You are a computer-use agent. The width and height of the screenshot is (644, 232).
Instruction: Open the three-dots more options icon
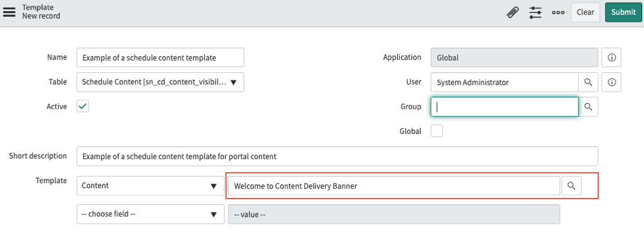click(x=558, y=12)
